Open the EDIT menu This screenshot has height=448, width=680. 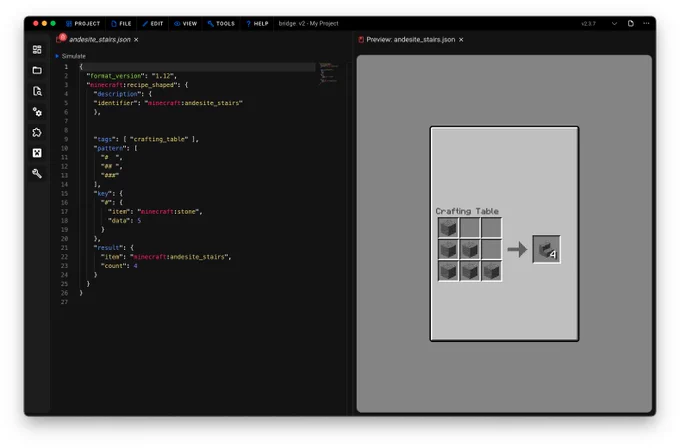coord(153,23)
